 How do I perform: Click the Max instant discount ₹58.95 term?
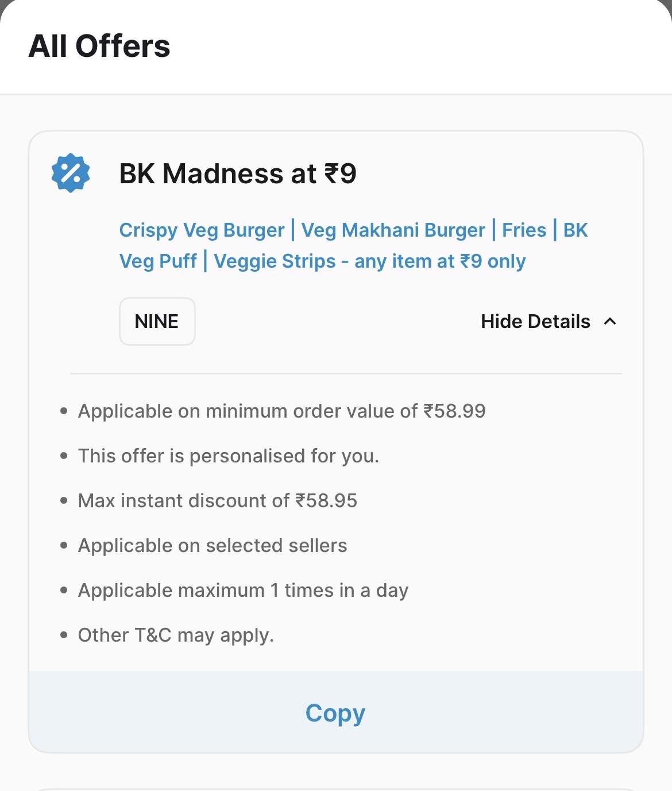[217, 501]
